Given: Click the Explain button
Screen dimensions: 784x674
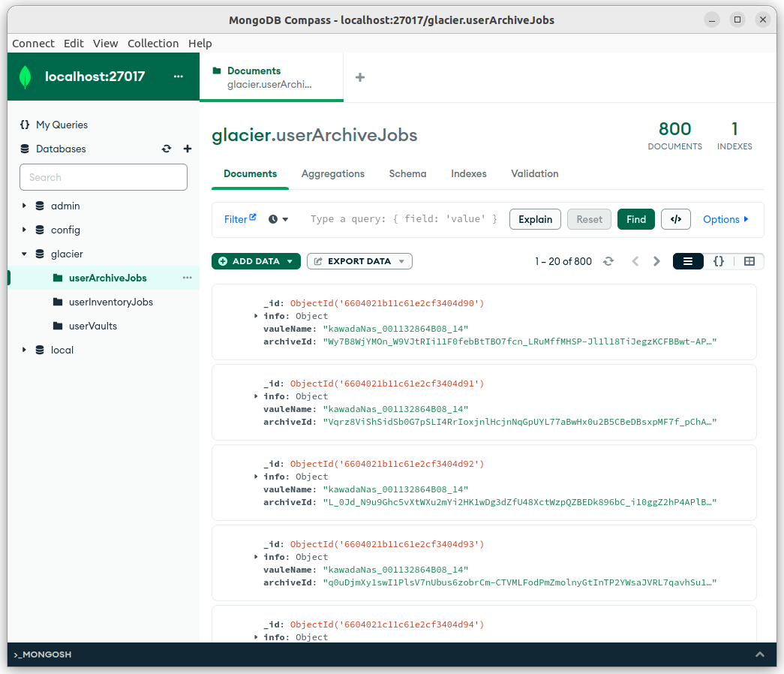Looking at the screenshot, I should point(535,219).
